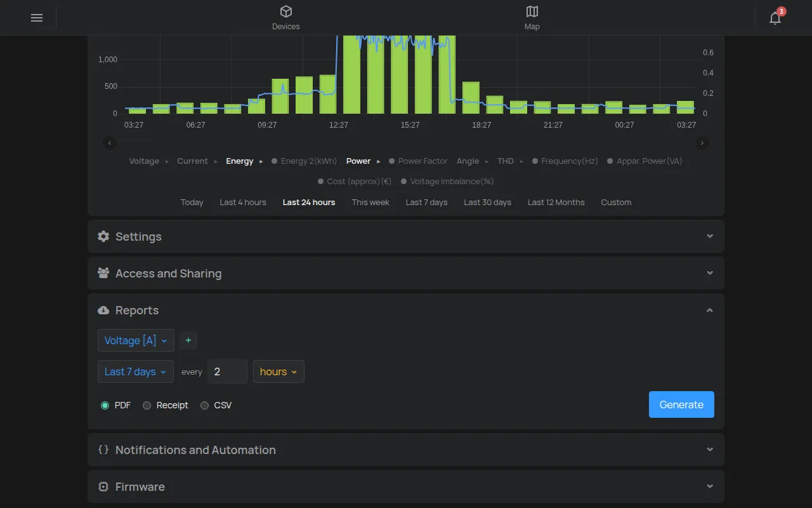This screenshot has height=508, width=812.
Task: Click the chart's left scroll arrow
Action: click(110, 143)
